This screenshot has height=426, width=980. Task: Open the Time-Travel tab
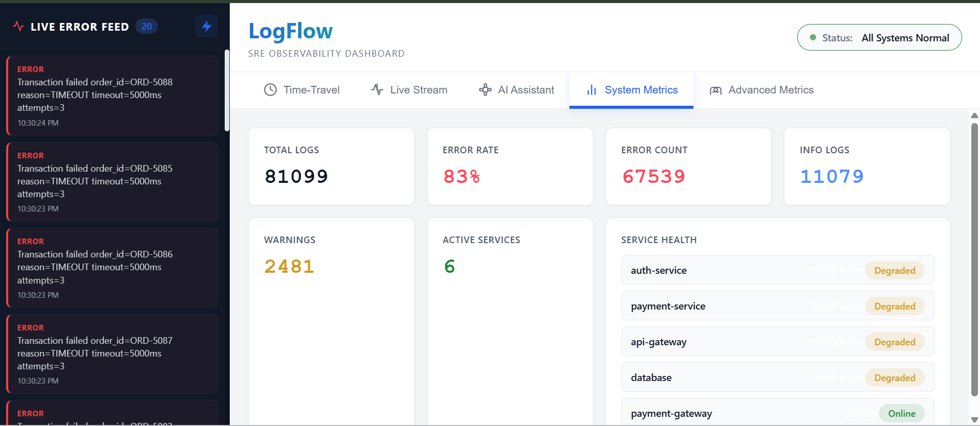click(302, 90)
